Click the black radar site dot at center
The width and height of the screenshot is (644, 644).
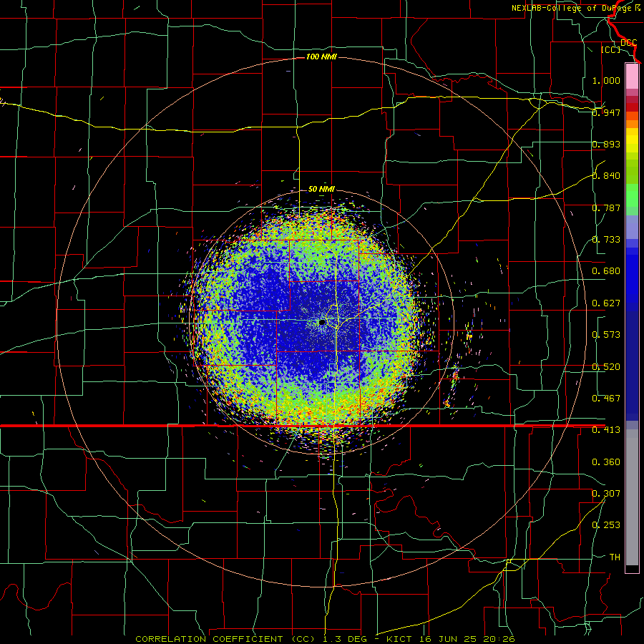click(322, 323)
